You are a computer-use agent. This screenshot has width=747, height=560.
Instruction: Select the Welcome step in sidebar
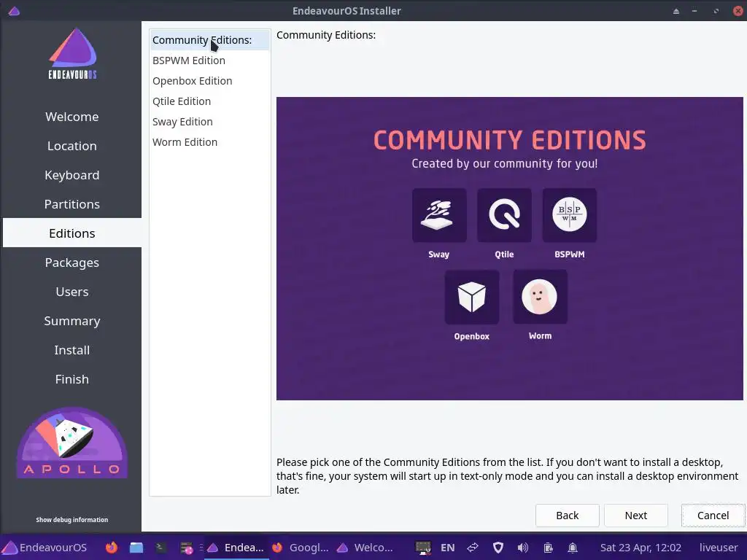[72, 117]
